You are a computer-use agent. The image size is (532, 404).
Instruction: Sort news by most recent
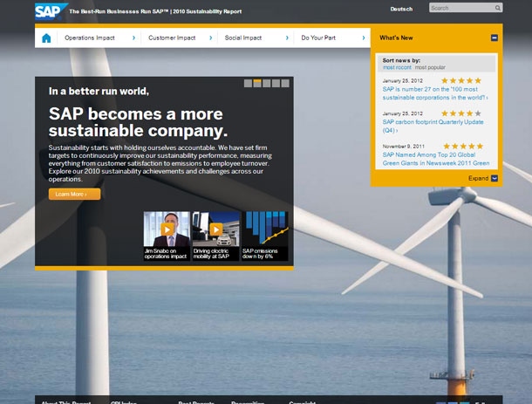[397, 67]
